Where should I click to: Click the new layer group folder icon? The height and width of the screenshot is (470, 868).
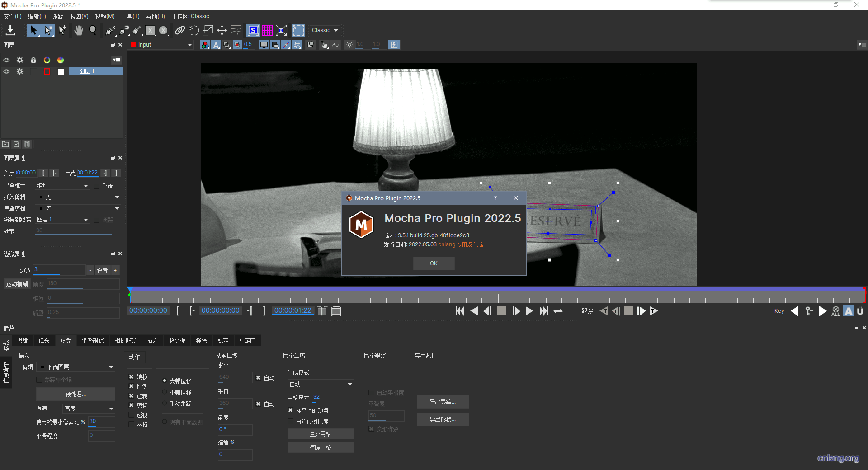pos(5,144)
